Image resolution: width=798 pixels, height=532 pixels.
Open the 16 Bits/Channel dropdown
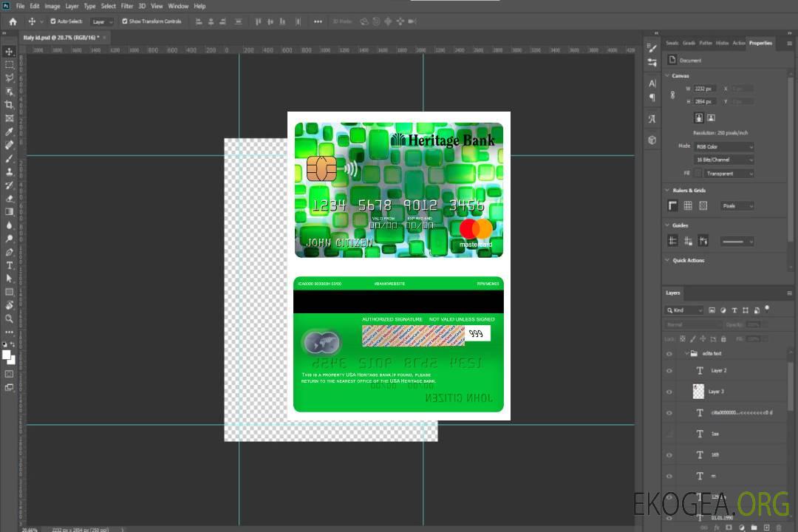tap(724, 160)
